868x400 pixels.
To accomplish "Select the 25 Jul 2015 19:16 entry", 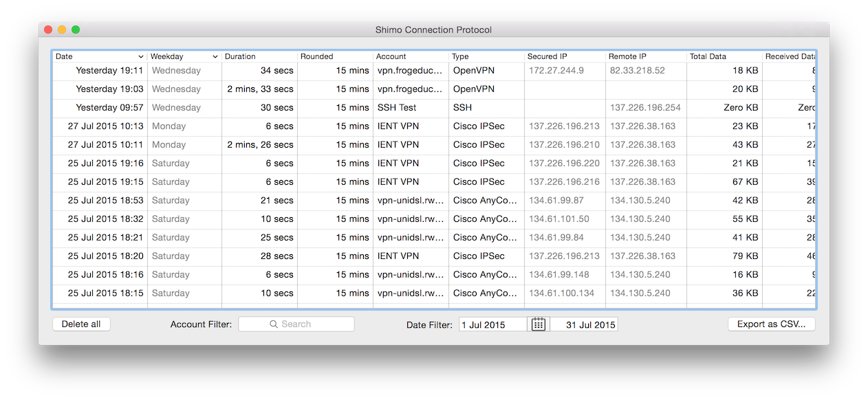I will 434,164.
